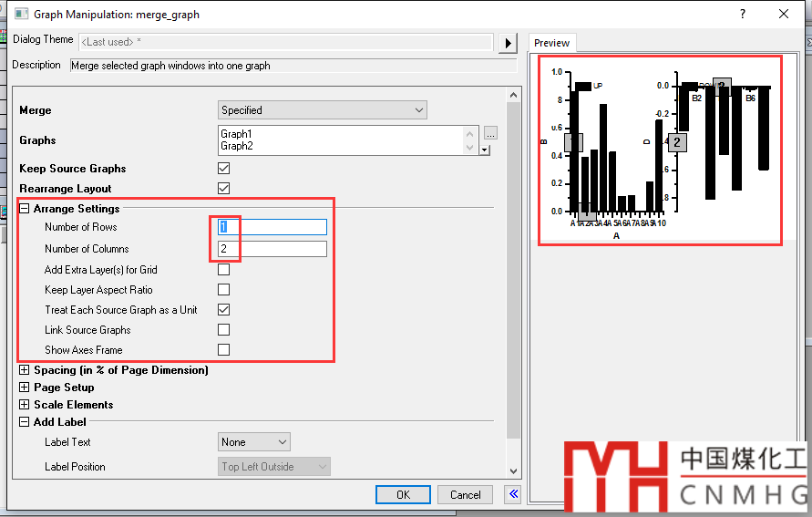Click the graph browse ellipsis button
This screenshot has width=812, height=517.
[x=490, y=133]
